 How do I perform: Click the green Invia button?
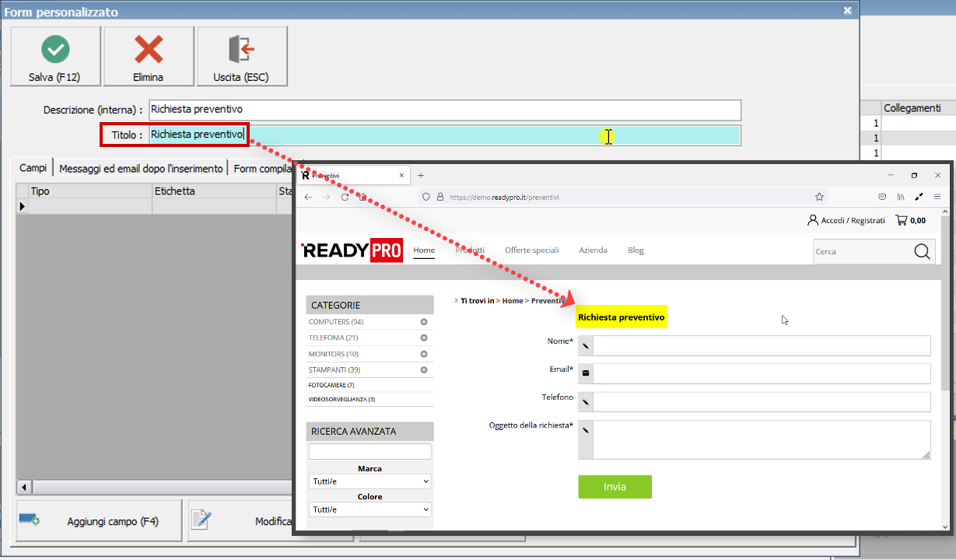tap(615, 487)
